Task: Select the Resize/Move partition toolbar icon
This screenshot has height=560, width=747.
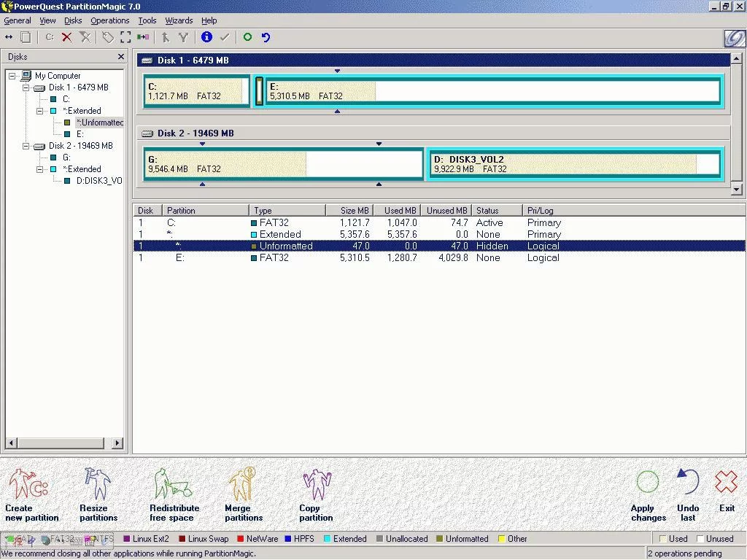Action: (x=9, y=37)
